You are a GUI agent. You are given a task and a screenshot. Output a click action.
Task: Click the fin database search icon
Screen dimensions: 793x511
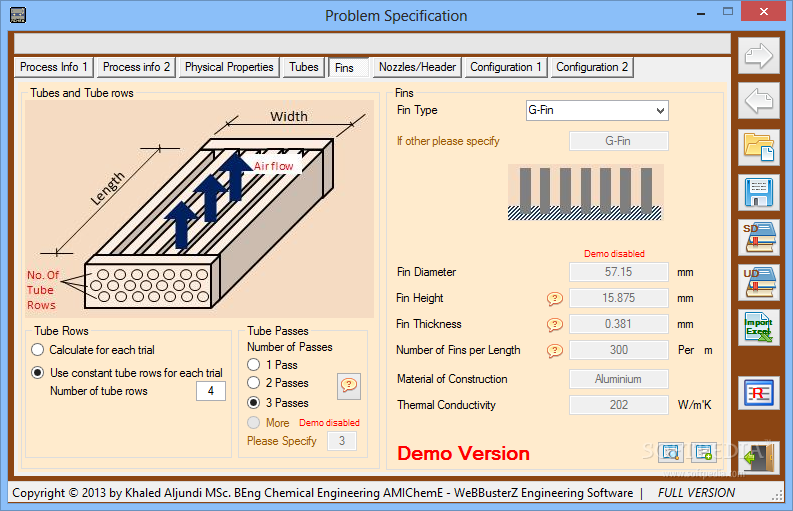pos(671,452)
